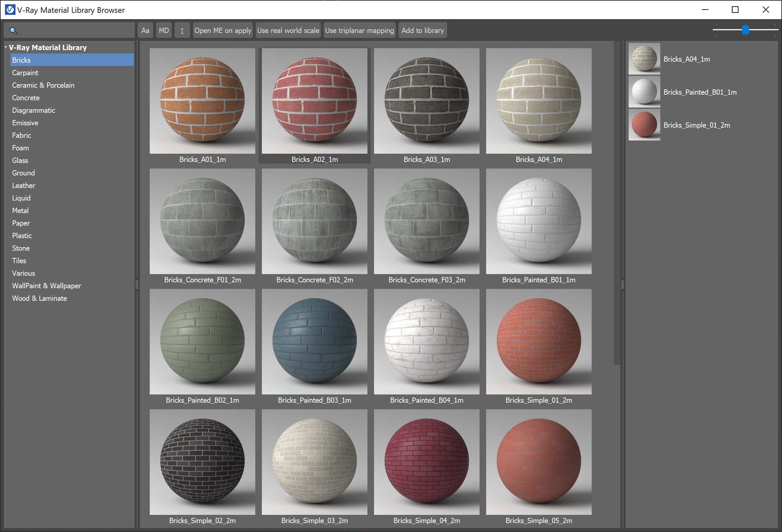Adjust the thumbnail size slider
Viewport: 782px width, 532px height.
click(x=745, y=30)
